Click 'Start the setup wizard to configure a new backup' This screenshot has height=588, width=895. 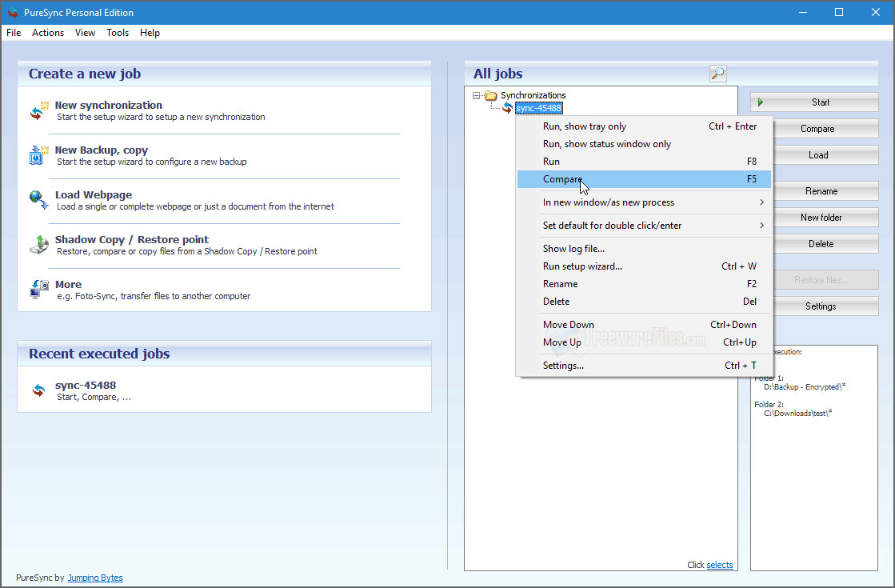tap(152, 162)
